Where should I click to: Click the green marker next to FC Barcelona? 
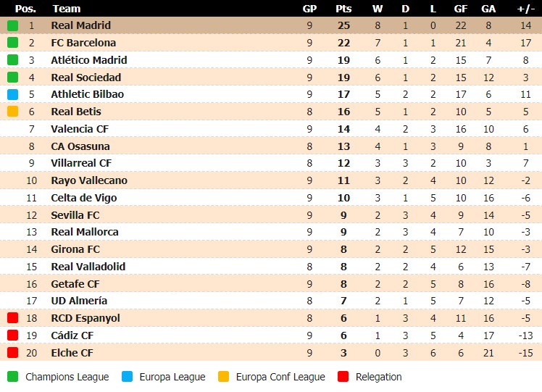point(13,43)
